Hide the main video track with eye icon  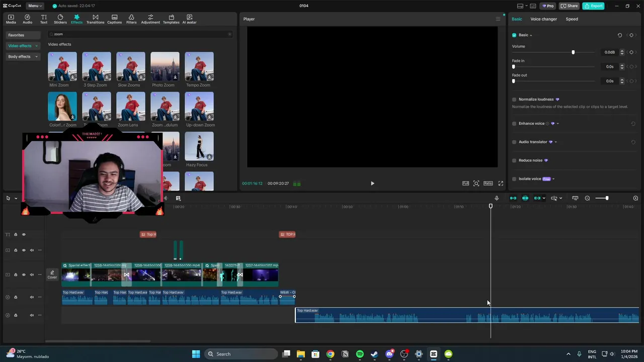[24, 275]
